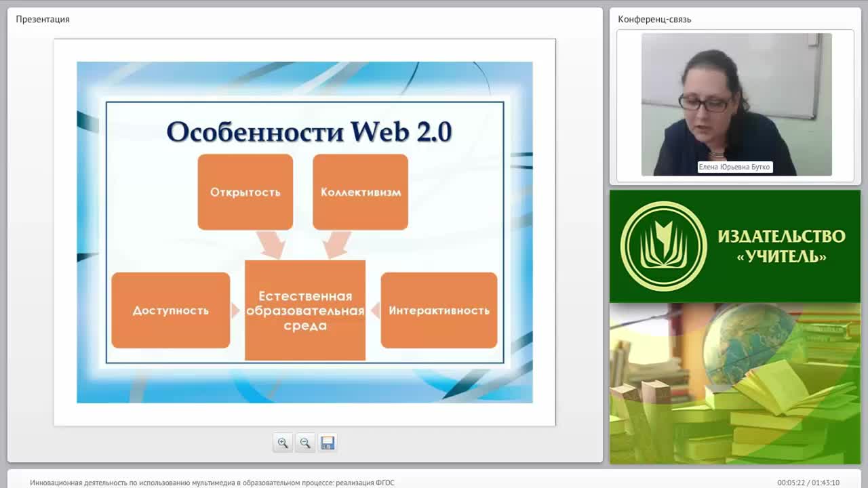Screen dimensions: 868x488
Task: Click the 00:05:22 / 01:43:10 time display
Action: point(808,483)
